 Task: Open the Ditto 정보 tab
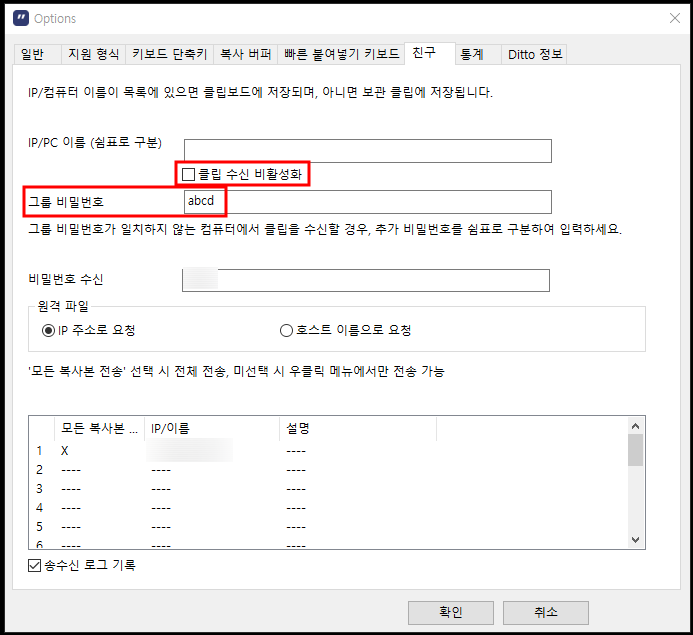[x=534, y=54]
